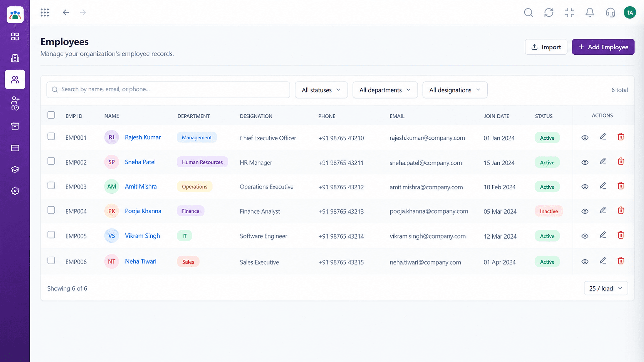Open the settings gear icon in sidebar
The width and height of the screenshot is (644, 362).
(15, 191)
